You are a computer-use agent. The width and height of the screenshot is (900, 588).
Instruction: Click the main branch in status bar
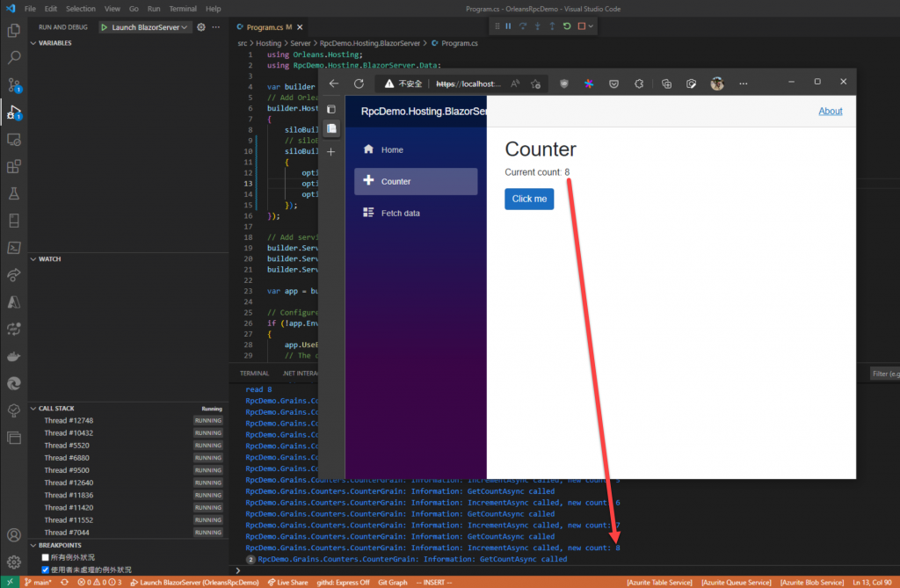point(38,582)
